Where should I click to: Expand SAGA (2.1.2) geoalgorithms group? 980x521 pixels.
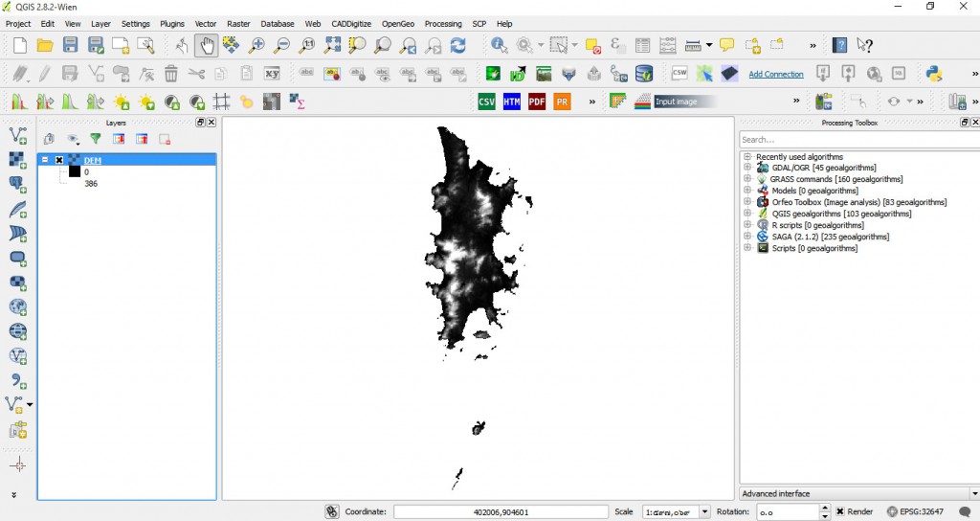pyautogui.click(x=747, y=237)
